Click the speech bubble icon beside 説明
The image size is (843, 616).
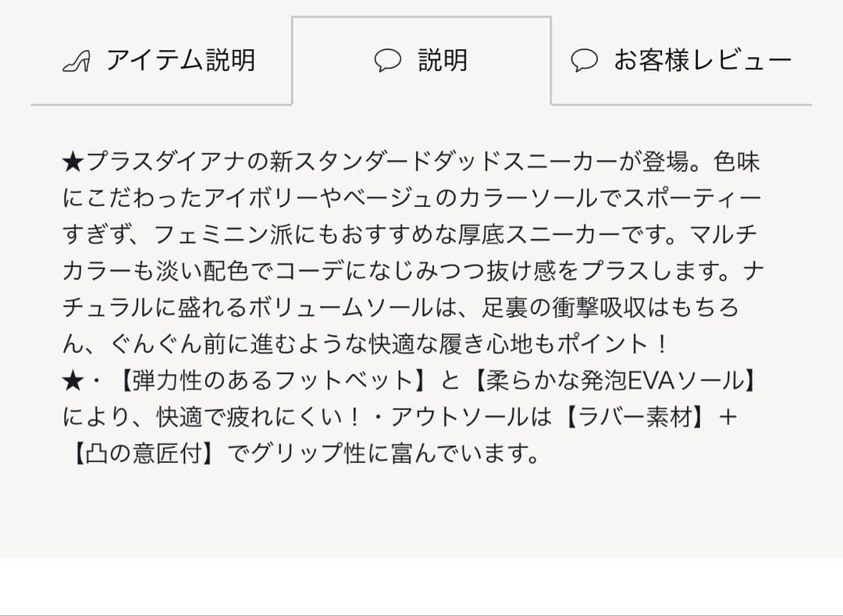point(388,61)
